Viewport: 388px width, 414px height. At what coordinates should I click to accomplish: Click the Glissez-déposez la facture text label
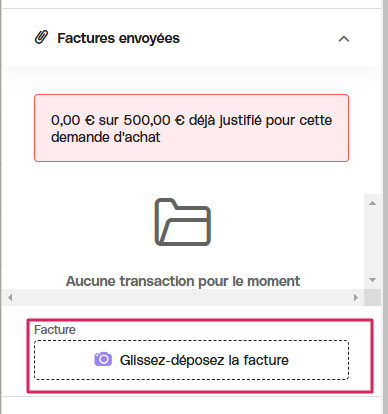click(204, 360)
